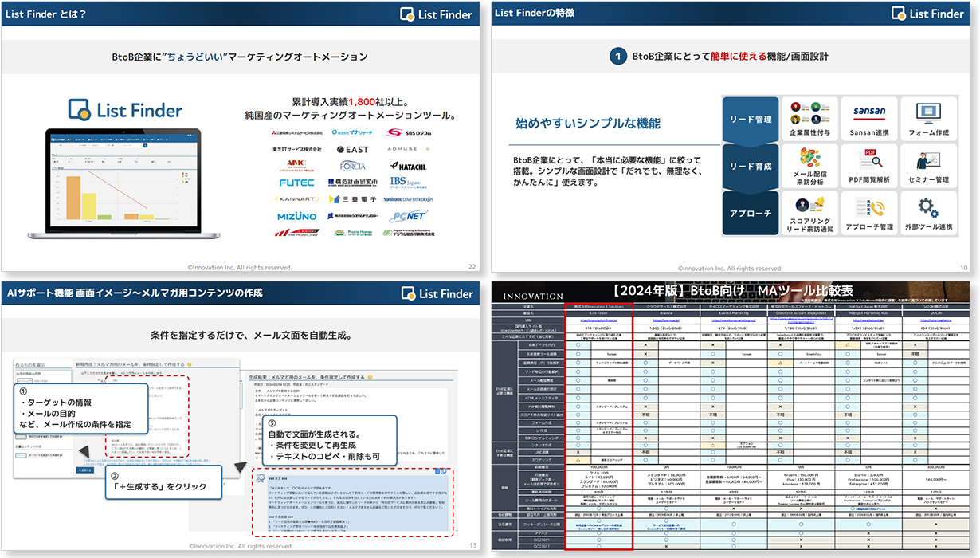Choose the アプローチ stage label

(751, 214)
